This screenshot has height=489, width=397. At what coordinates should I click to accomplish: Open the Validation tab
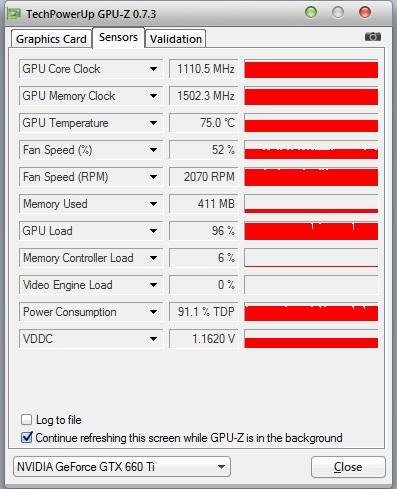[x=176, y=39]
